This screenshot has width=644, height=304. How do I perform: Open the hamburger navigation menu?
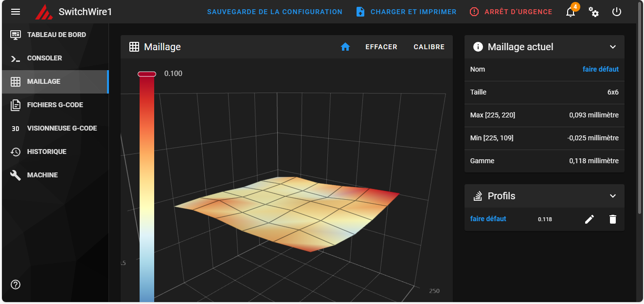(x=16, y=12)
